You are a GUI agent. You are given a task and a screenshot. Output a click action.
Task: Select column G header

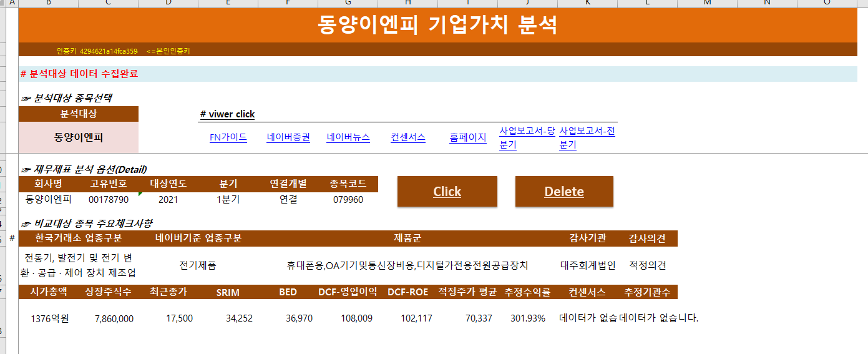pos(348,3)
